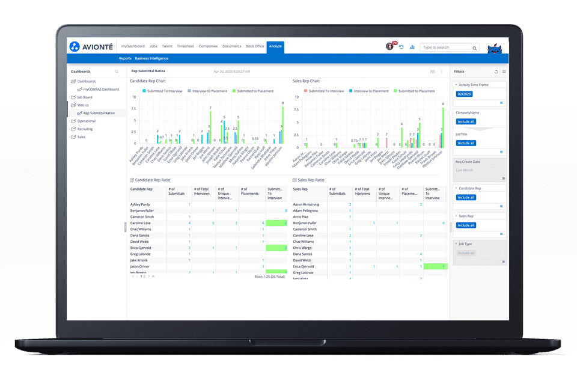Toggle the Candidate Rep filter switch
This screenshot has width=577, height=392.
(501, 206)
